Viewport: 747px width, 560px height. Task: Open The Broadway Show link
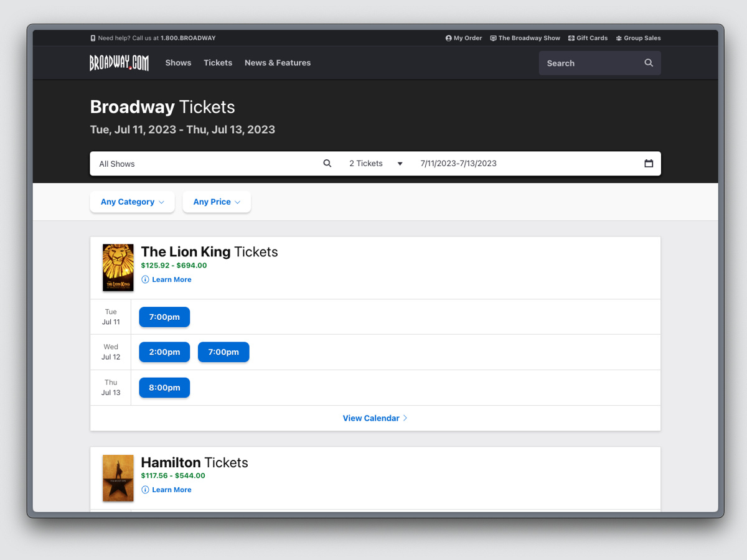click(525, 38)
